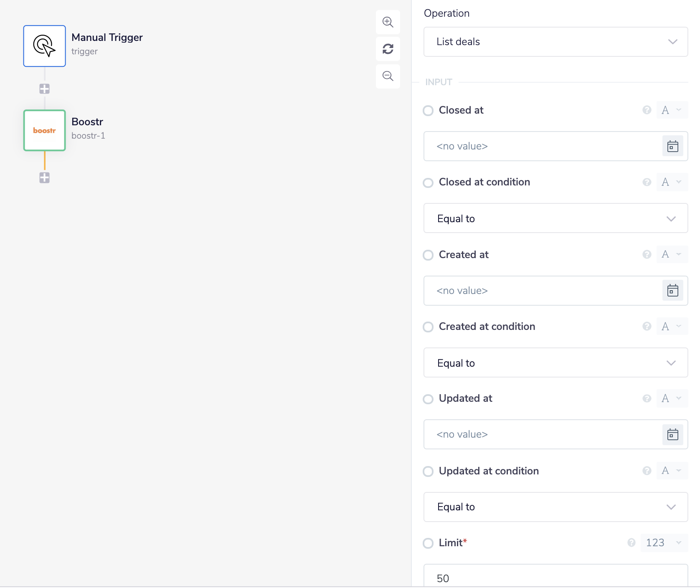
Task: Click the zoom out magnifier icon
Action: (x=388, y=76)
